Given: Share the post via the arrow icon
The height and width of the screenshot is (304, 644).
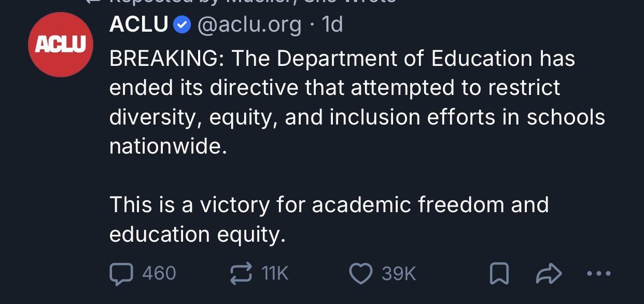Looking at the screenshot, I should pyautogui.click(x=548, y=273).
